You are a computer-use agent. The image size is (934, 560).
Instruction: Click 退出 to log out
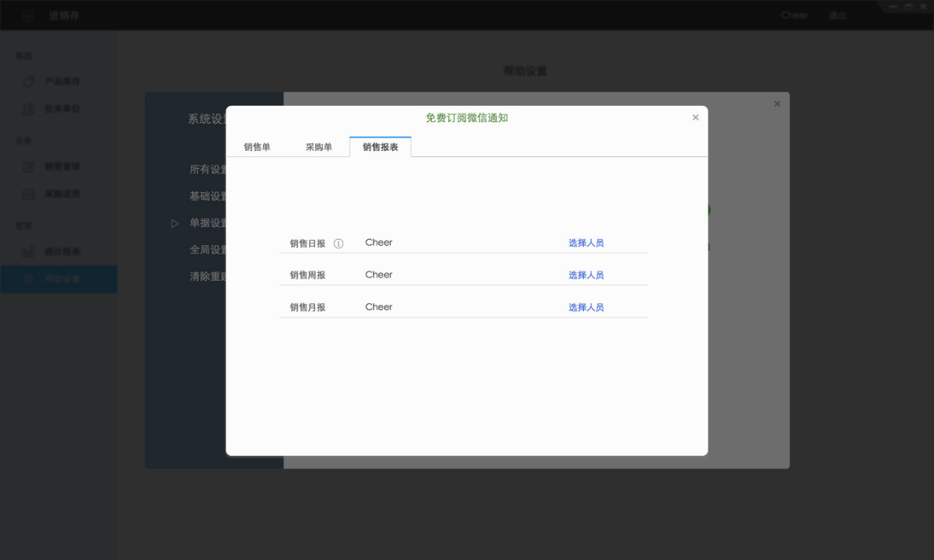click(x=837, y=15)
